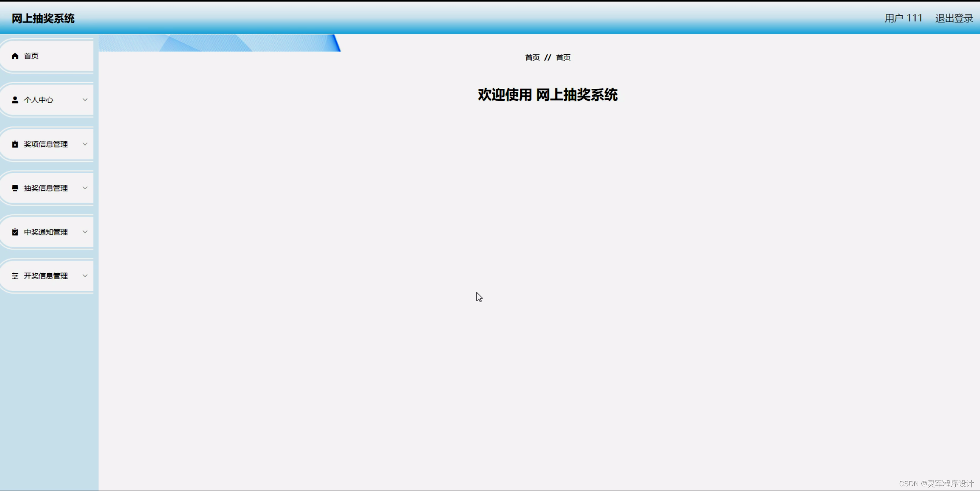
Task: Expand the 开奖信息管理 chevron arrow
Action: pos(85,276)
